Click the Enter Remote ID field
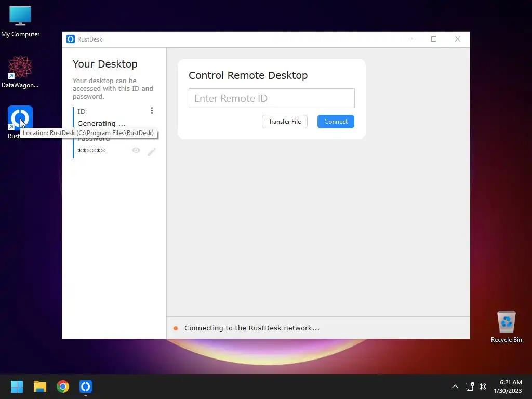The height and width of the screenshot is (399, 532). pos(271,98)
